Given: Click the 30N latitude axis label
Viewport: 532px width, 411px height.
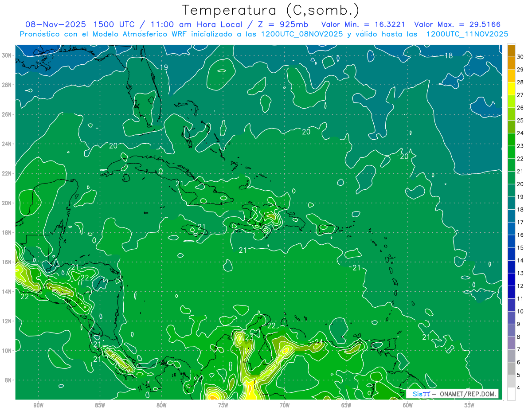Looking at the screenshot, I should [8, 55].
